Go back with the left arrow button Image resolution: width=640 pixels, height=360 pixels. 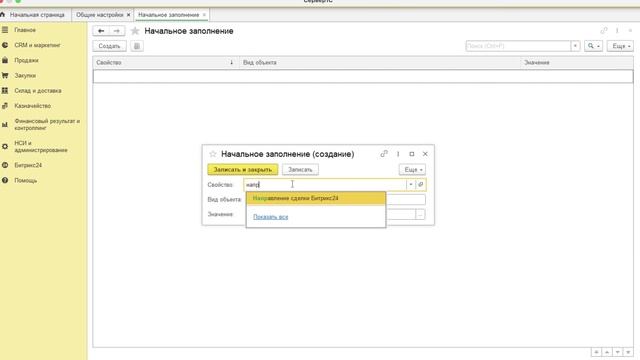101,31
